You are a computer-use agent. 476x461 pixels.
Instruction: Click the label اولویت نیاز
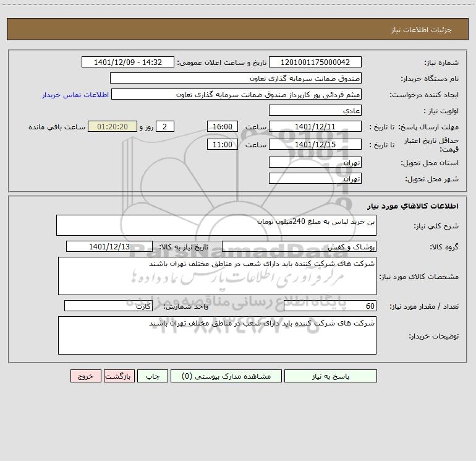(x=441, y=111)
